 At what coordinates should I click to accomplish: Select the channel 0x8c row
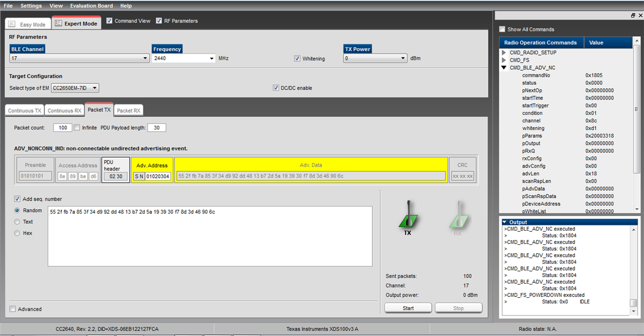point(567,121)
